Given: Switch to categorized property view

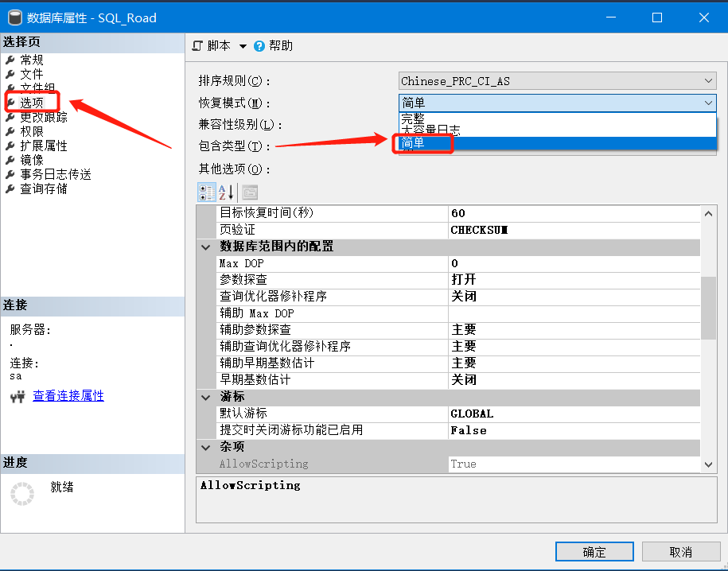Looking at the screenshot, I should click(207, 192).
